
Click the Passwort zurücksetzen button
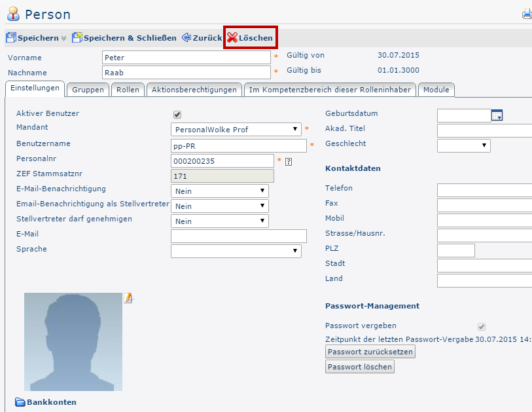(x=370, y=352)
